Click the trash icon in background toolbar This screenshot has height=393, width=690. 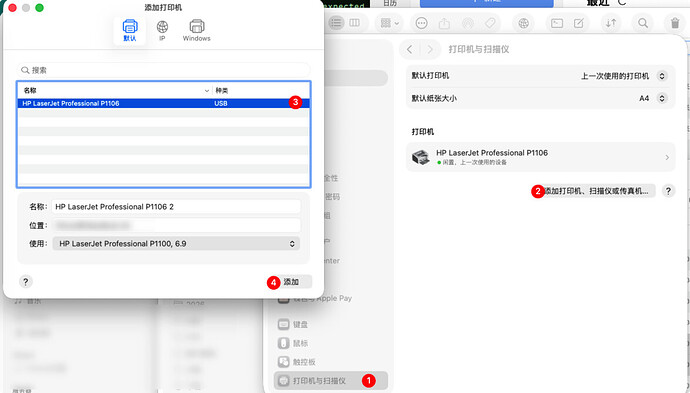tap(675, 23)
